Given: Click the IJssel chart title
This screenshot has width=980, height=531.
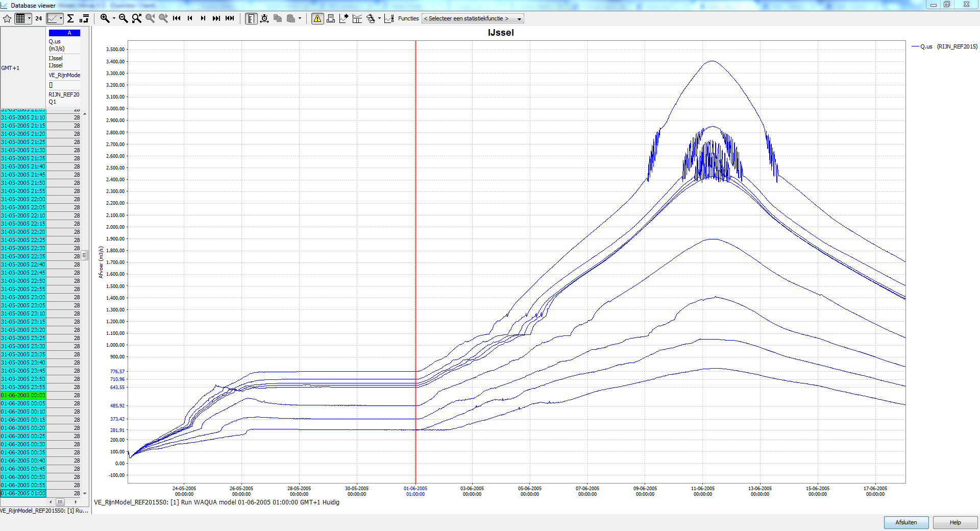Looking at the screenshot, I should [x=501, y=33].
